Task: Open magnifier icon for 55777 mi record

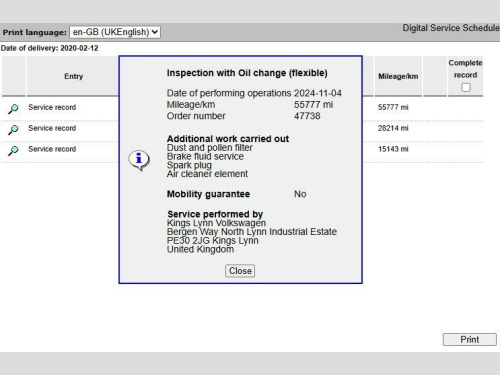Action: 13,108
